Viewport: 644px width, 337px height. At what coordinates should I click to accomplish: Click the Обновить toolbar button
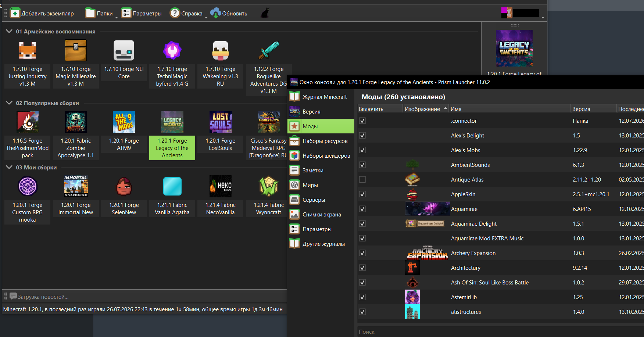click(x=229, y=13)
